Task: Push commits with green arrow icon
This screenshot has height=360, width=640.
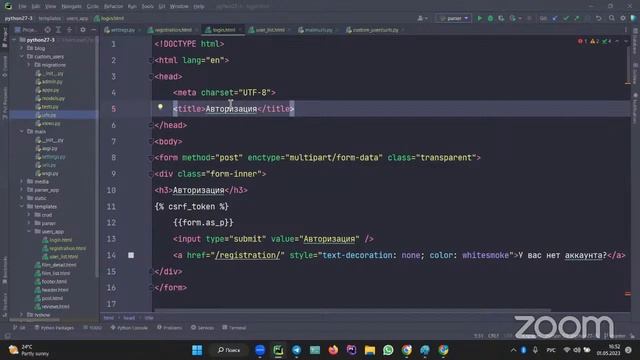Action: click(x=576, y=18)
